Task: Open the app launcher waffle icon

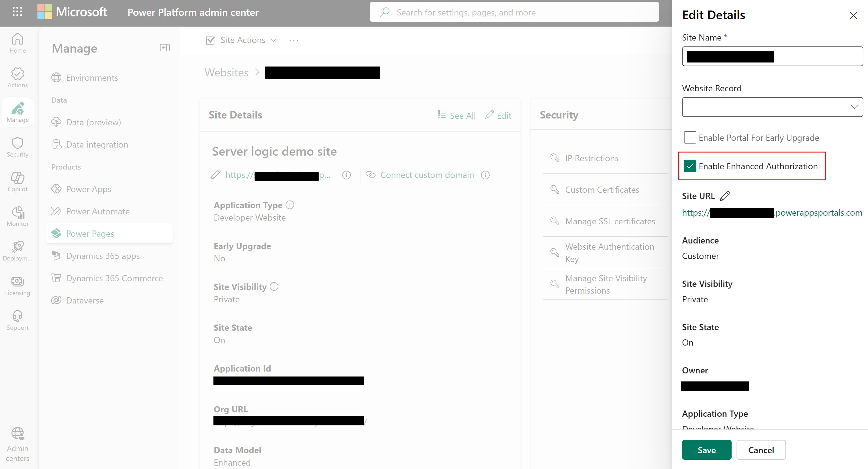Action: click(x=17, y=12)
